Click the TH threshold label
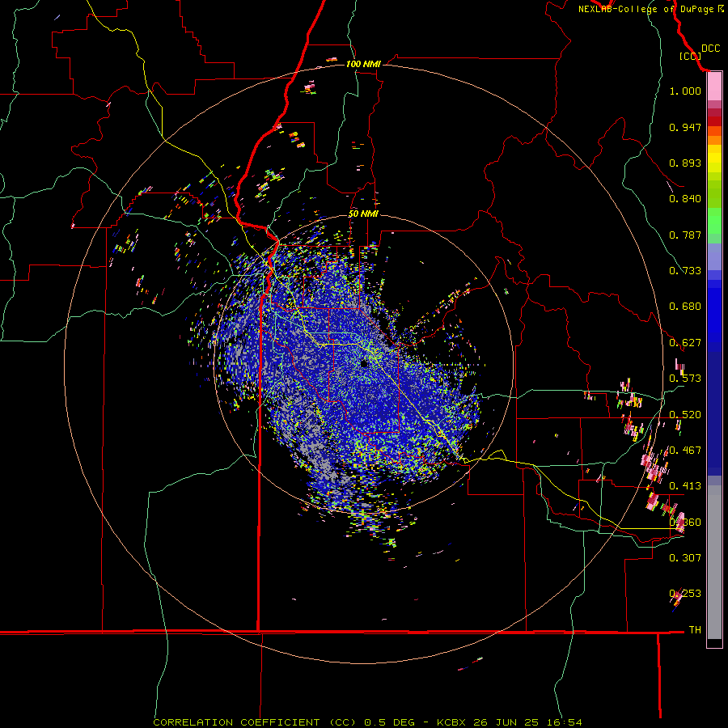This screenshot has width=728, height=728. pyautogui.click(x=695, y=630)
